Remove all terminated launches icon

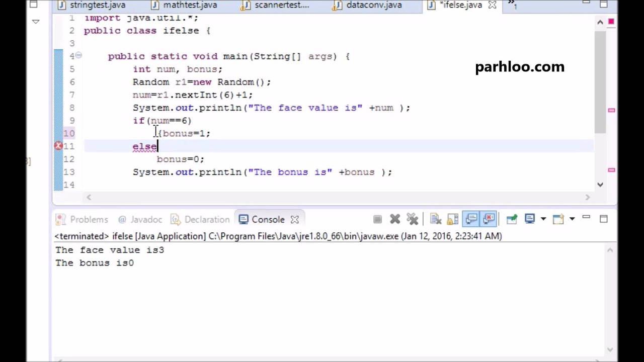(413, 219)
